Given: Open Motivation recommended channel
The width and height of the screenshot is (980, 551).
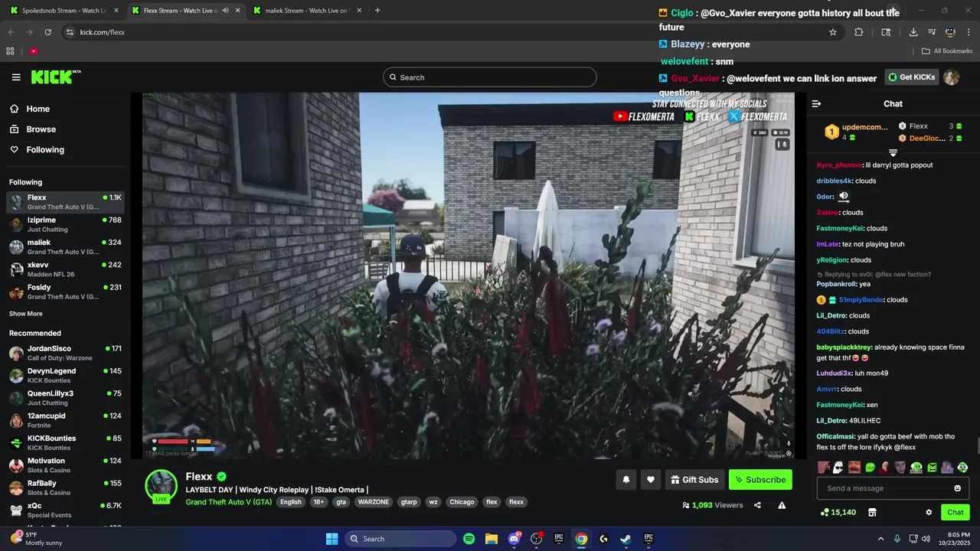Looking at the screenshot, I should coord(65,465).
